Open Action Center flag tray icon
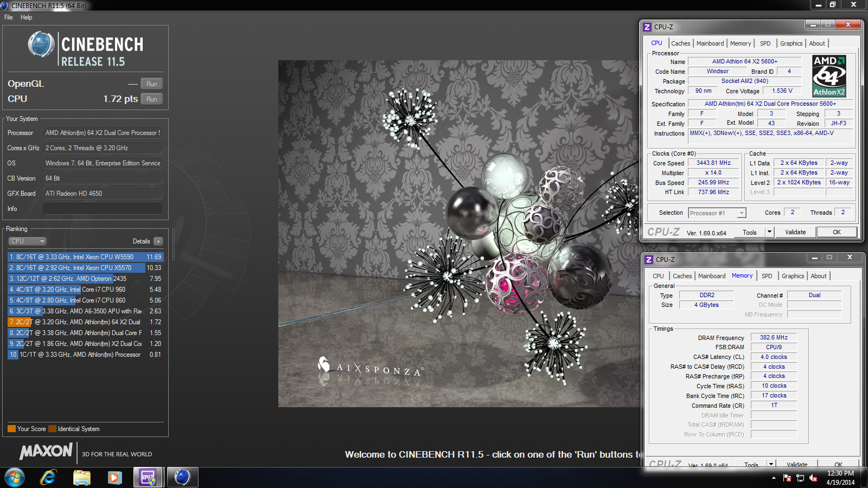Viewport: 868px width, 488px height. (787, 478)
